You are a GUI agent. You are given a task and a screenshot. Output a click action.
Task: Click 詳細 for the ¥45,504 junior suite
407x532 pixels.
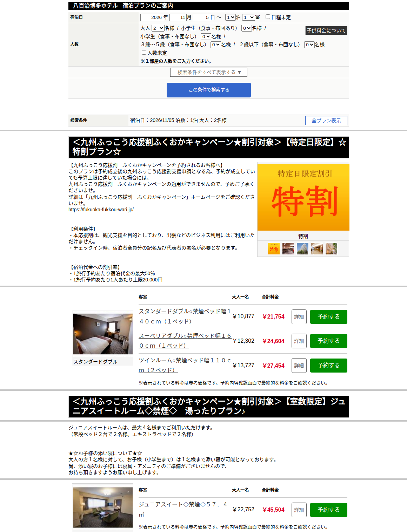coord(299,510)
